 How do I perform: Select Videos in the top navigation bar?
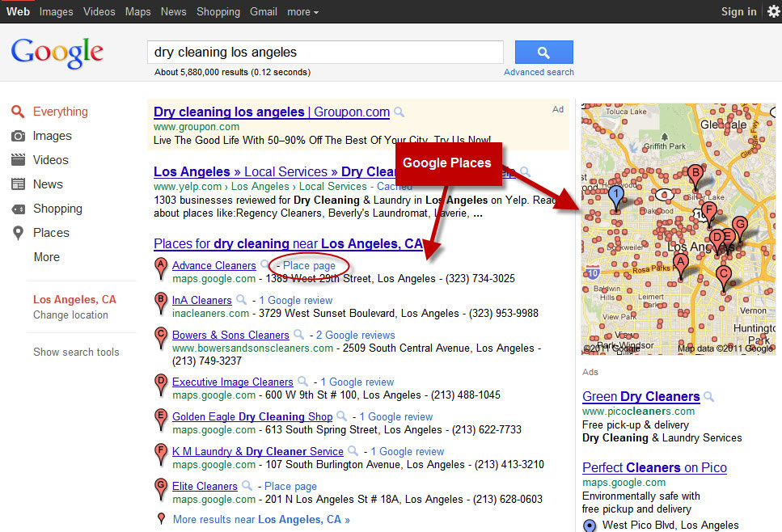(x=99, y=11)
